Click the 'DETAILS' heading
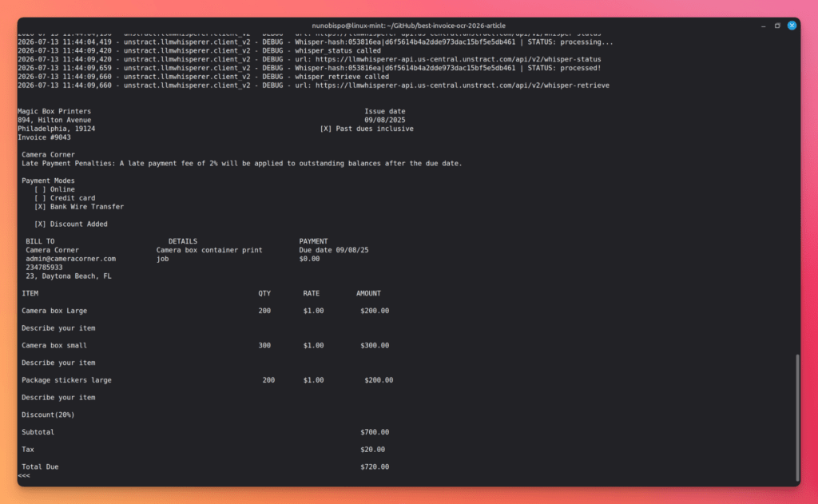 (x=183, y=241)
